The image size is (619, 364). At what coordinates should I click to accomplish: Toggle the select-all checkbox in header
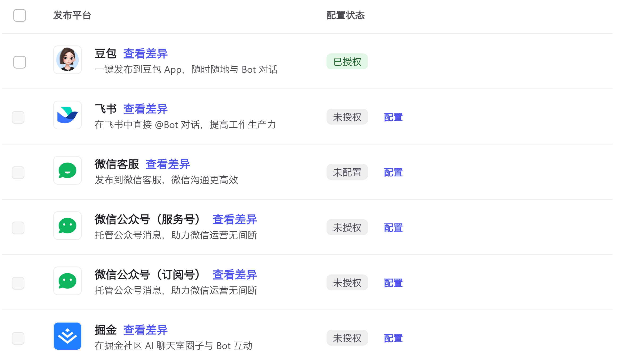20,15
